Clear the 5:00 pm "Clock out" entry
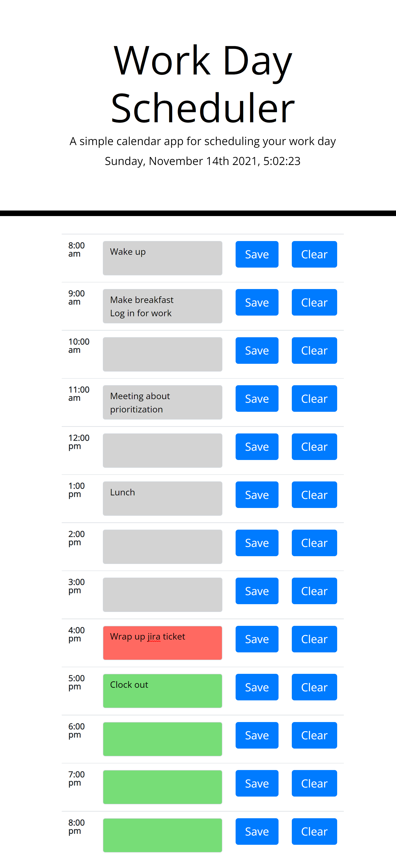 pos(314,687)
